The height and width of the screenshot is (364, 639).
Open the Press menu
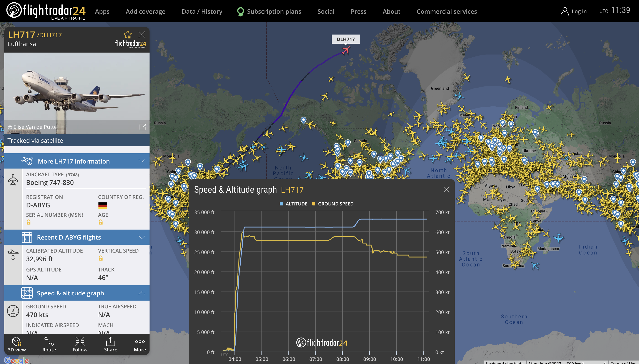coord(358,12)
